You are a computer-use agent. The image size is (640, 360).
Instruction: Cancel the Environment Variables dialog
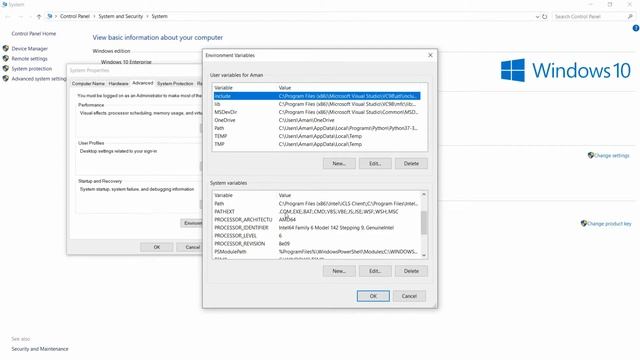[409, 296]
